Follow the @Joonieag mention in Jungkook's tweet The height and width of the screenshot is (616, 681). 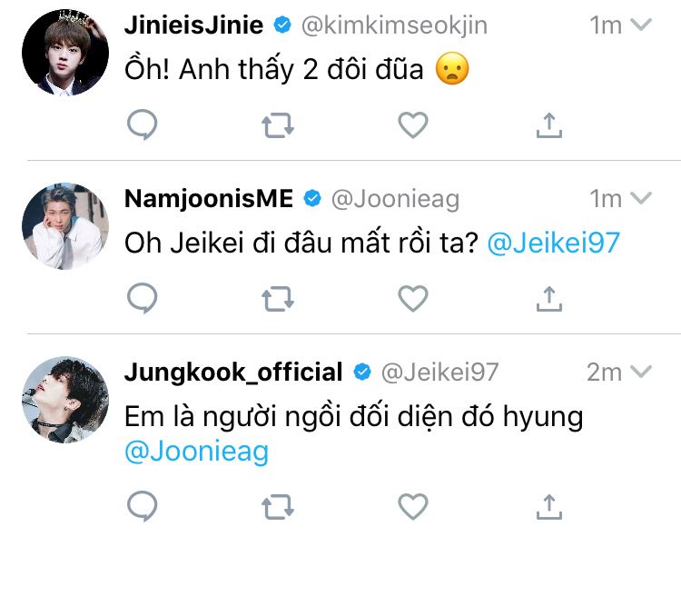tap(196, 452)
